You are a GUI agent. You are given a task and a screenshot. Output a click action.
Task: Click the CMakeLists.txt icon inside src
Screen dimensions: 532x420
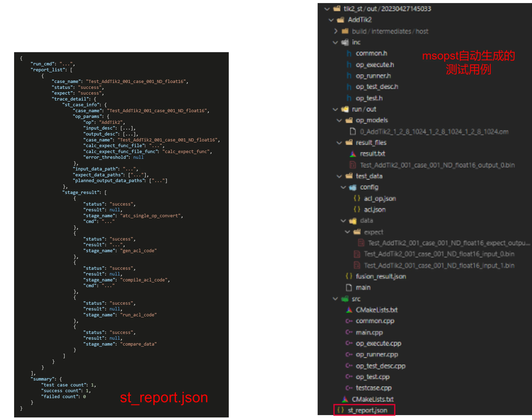349,310
